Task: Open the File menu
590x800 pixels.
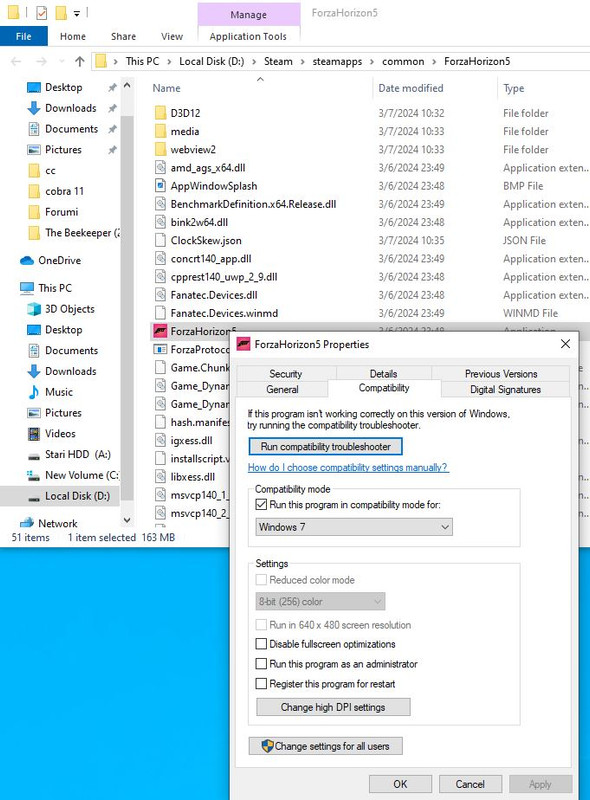Action: coord(23,36)
